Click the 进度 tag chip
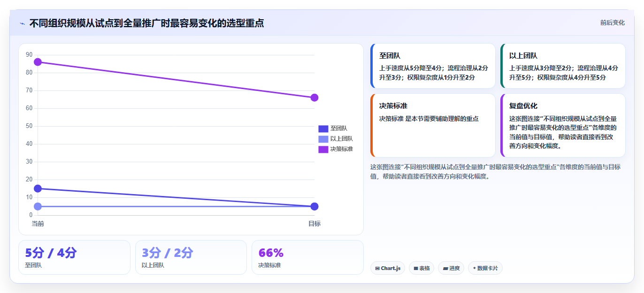Image resolution: width=644 pixels, height=293 pixels. pos(451,268)
